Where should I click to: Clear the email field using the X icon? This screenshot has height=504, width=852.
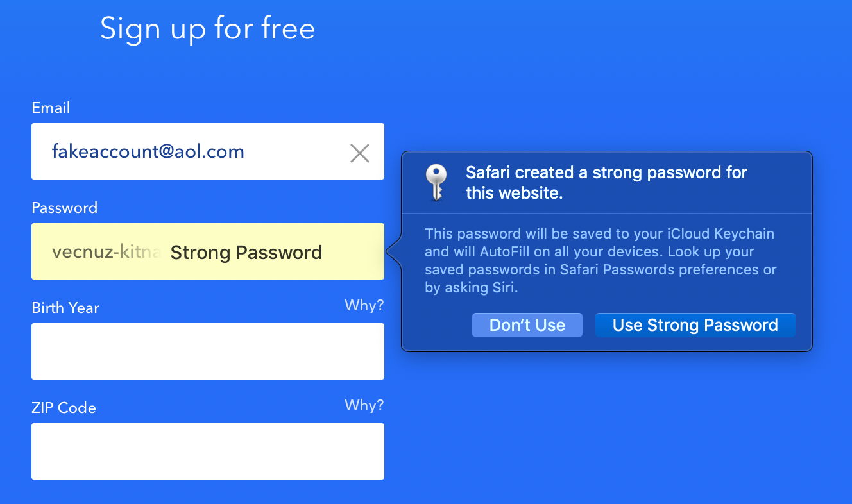359,153
